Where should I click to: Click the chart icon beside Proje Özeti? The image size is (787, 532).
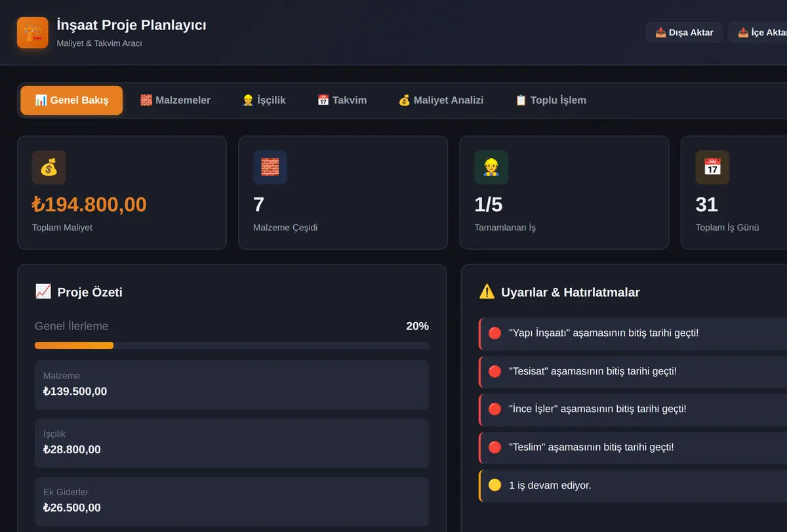click(x=43, y=292)
